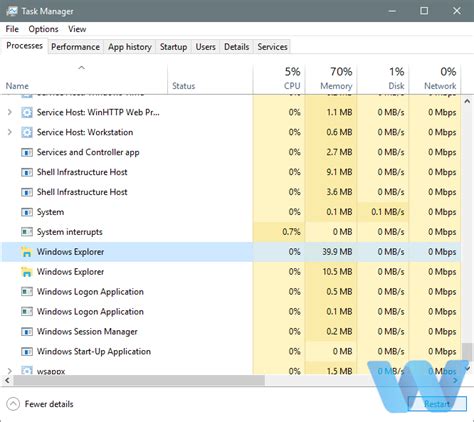
Task: Click the Service Host: WinHTTP Web Pr... gear icon
Action: [27, 112]
